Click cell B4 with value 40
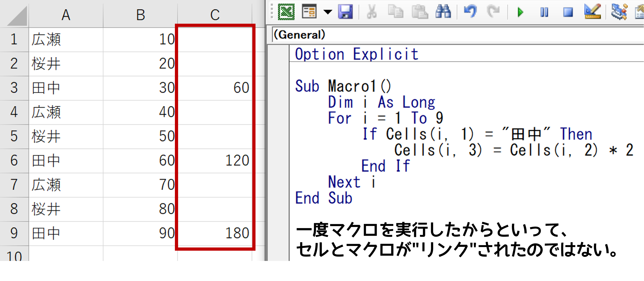This screenshot has width=644, height=281. pyautogui.click(x=140, y=112)
